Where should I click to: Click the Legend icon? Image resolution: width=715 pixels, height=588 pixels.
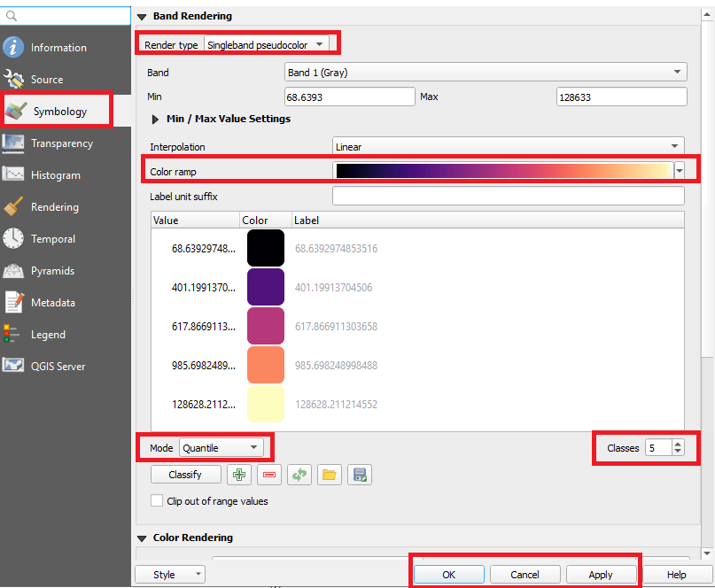point(12,334)
